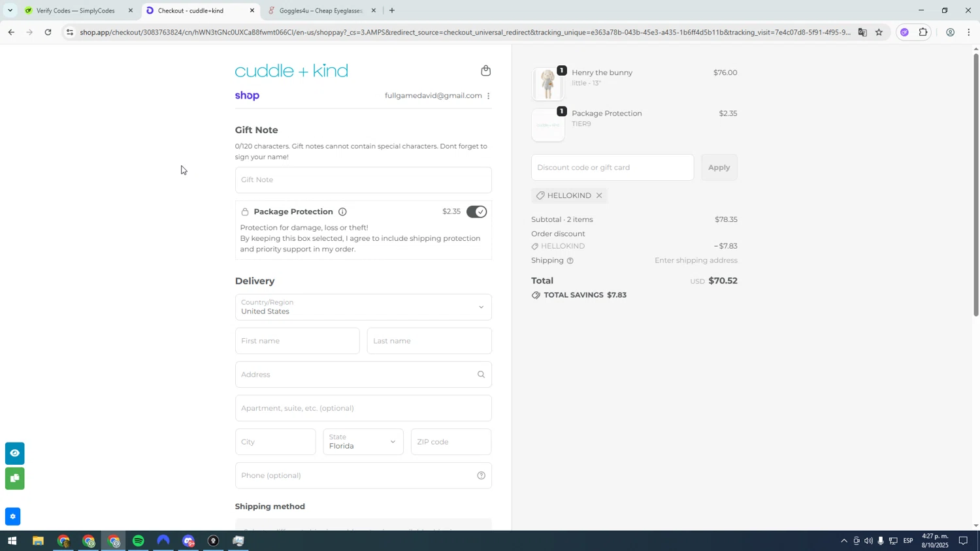Open the browser extensions puzzle icon
The image size is (980, 551).
pyautogui.click(x=923, y=32)
